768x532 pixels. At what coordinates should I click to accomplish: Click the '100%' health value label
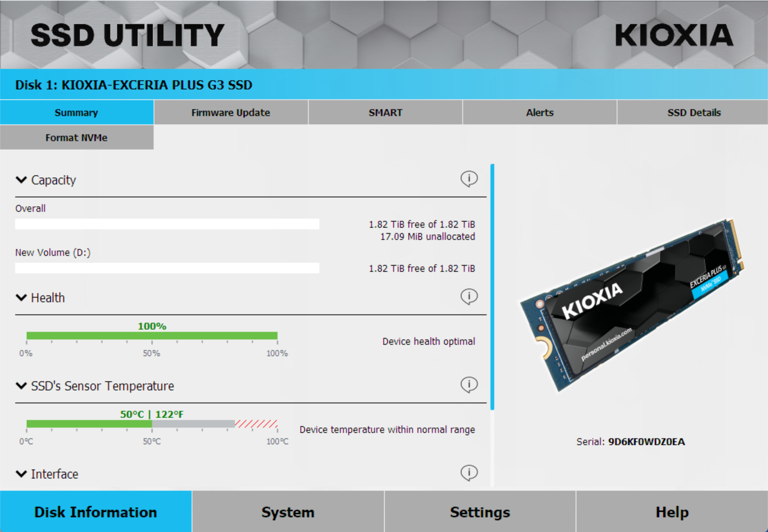[152, 326]
